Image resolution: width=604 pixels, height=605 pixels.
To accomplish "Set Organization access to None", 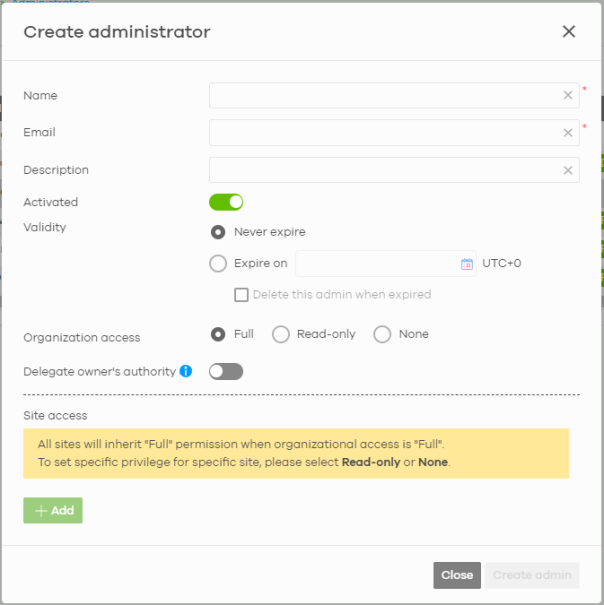I will tap(382, 334).
